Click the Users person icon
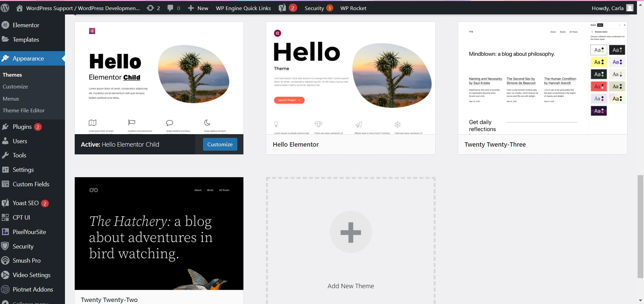Screen dimensions: 644x304 coord(5,141)
